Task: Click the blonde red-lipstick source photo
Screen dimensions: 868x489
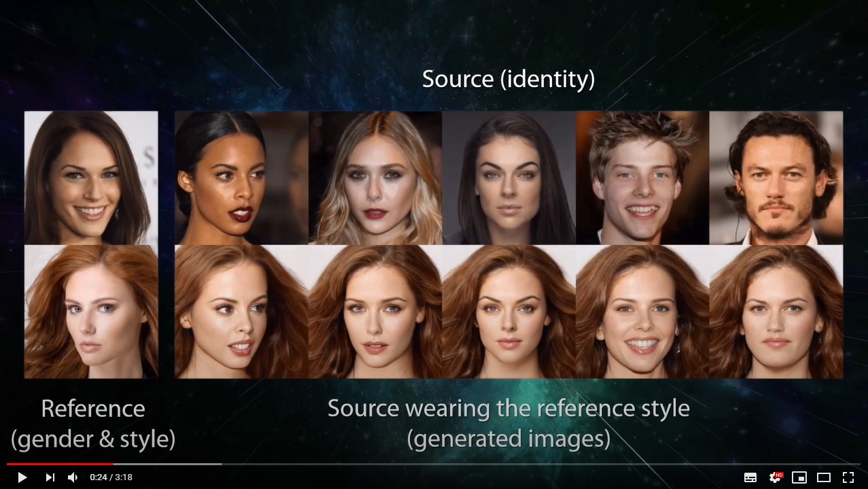Action: (x=375, y=178)
